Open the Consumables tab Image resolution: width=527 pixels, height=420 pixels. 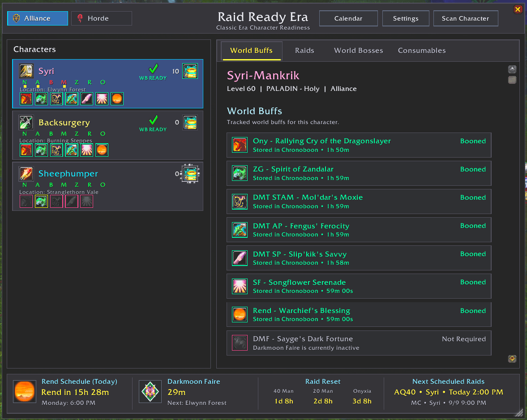(422, 51)
